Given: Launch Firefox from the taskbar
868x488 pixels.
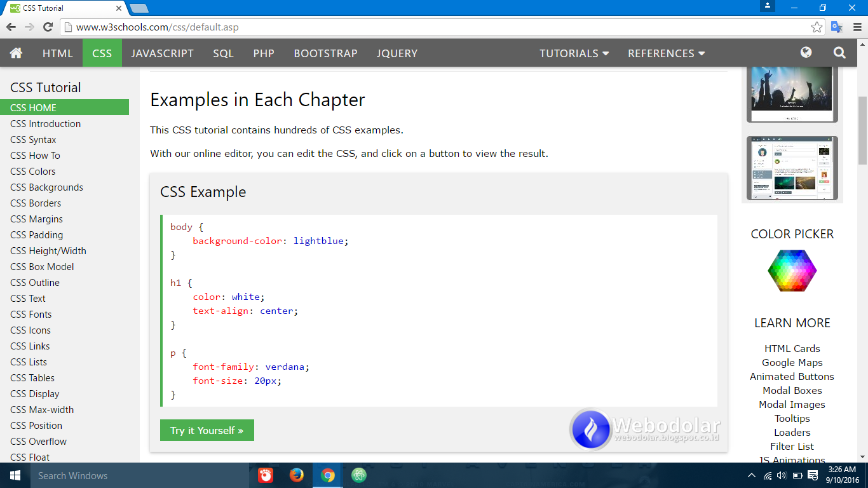Looking at the screenshot, I should [296, 475].
